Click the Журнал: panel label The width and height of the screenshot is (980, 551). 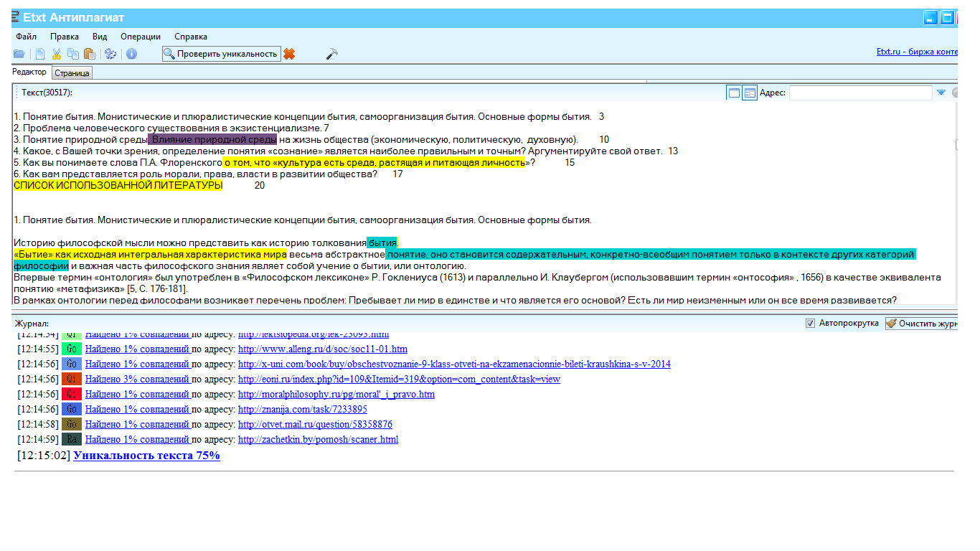(32, 324)
